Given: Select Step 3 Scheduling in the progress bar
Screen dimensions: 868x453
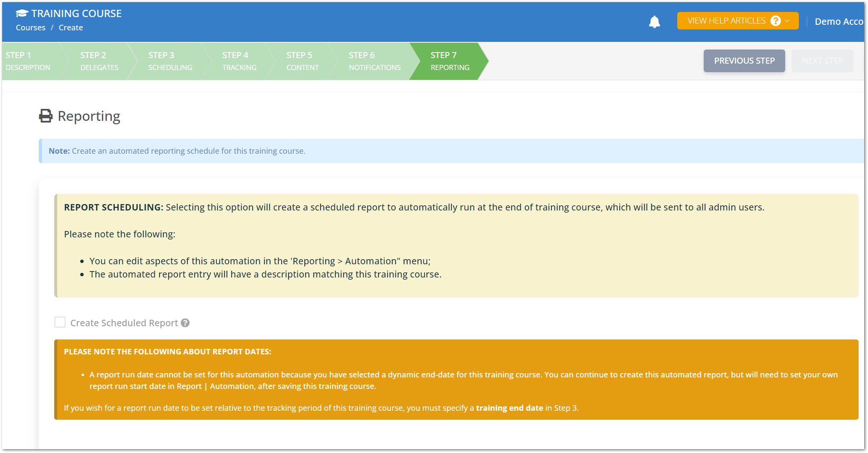Looking at the screenshot, I should 170,61.
